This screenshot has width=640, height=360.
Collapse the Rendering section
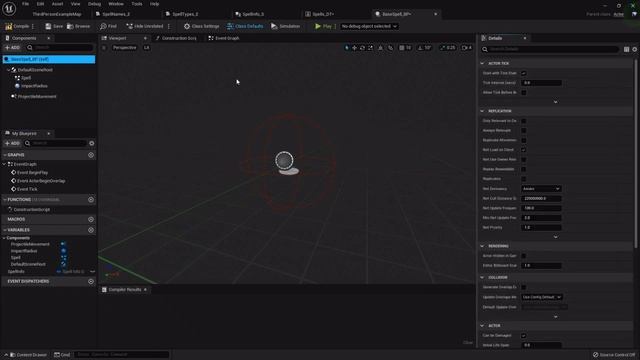[482, 246]
